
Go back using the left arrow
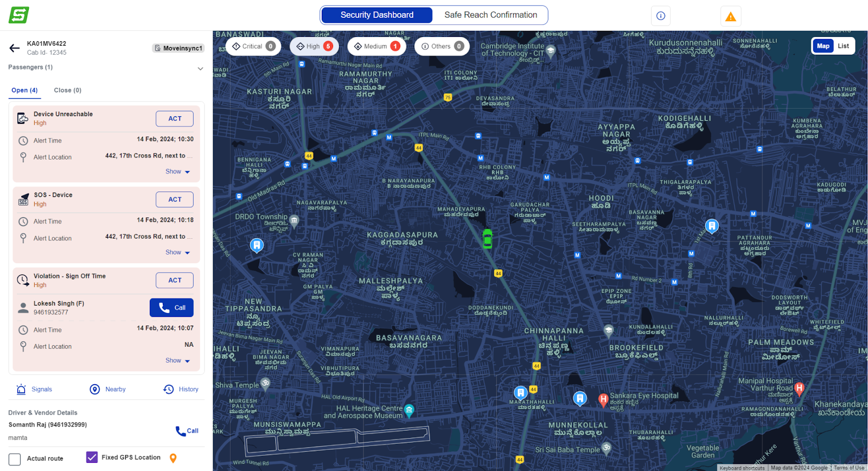15,48
